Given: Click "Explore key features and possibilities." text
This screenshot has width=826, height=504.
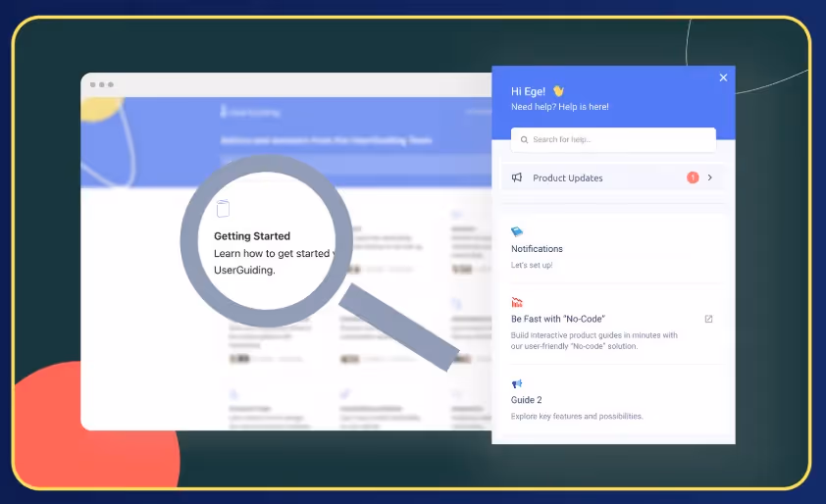Looking at the screenshot, I should pyautogui.click(x=577, y=416).
